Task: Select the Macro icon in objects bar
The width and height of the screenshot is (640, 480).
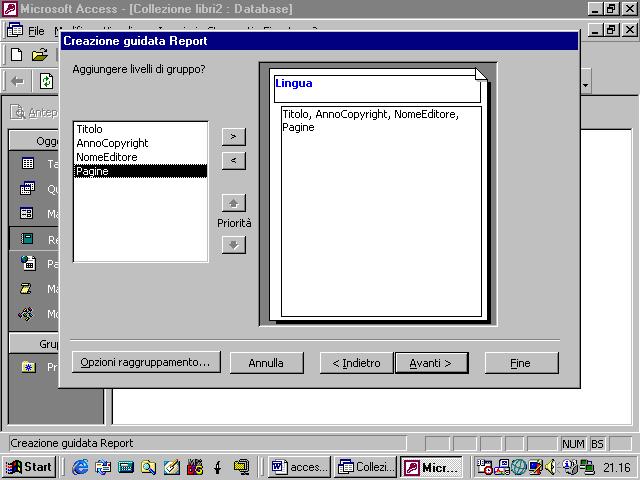Action: 26,289
